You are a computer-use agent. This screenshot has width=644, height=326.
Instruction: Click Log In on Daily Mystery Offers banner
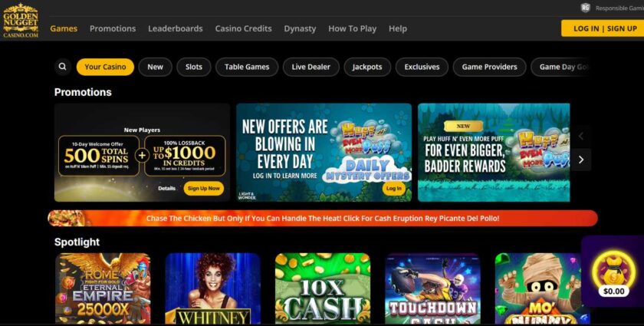(x=393, y=188)
